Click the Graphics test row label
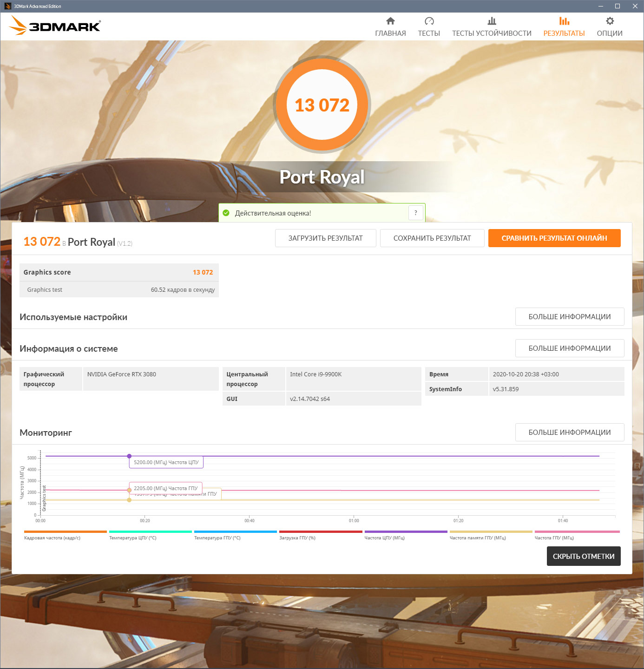 [x=45, y=289]
